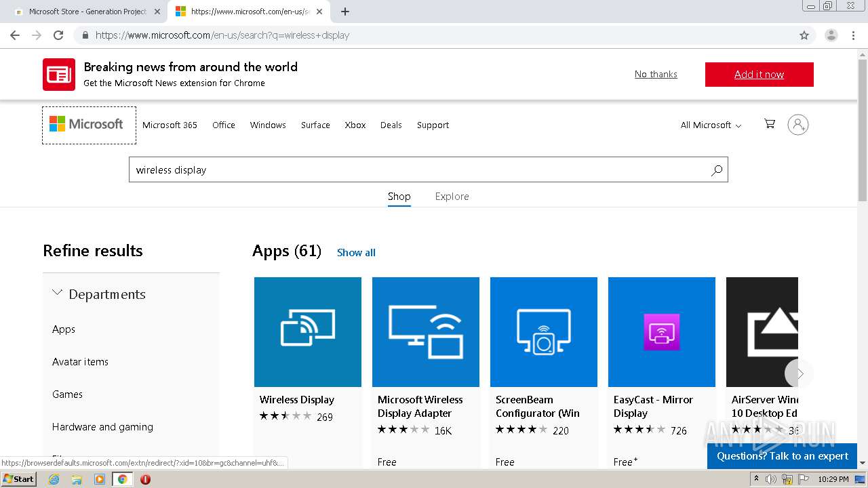Open a new tab with the plus button

coord(345,12)
